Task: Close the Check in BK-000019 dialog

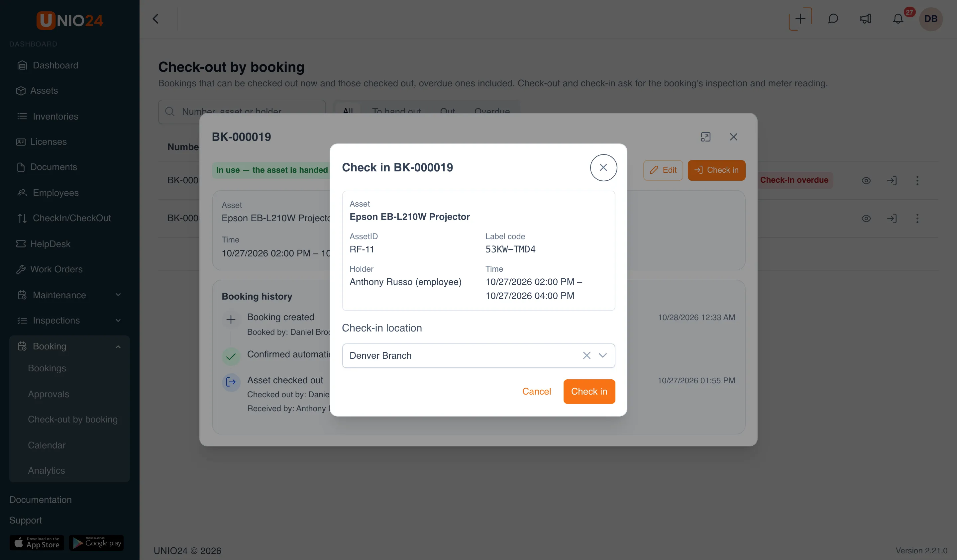Action: click(603, 167)
